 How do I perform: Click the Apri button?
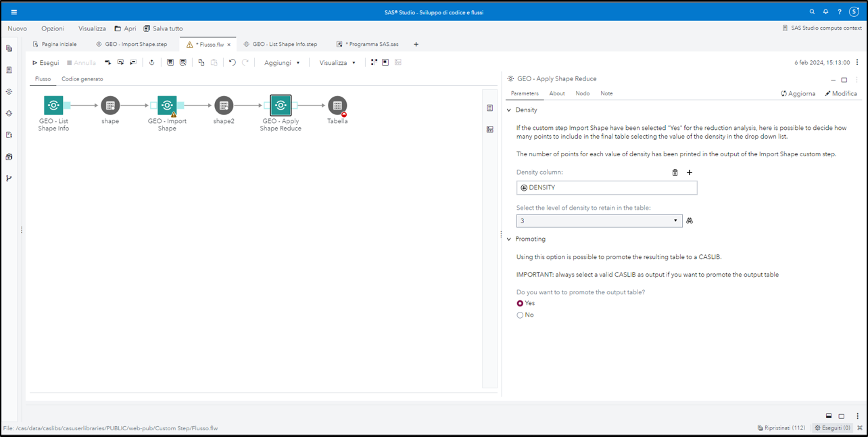[125, 28]
